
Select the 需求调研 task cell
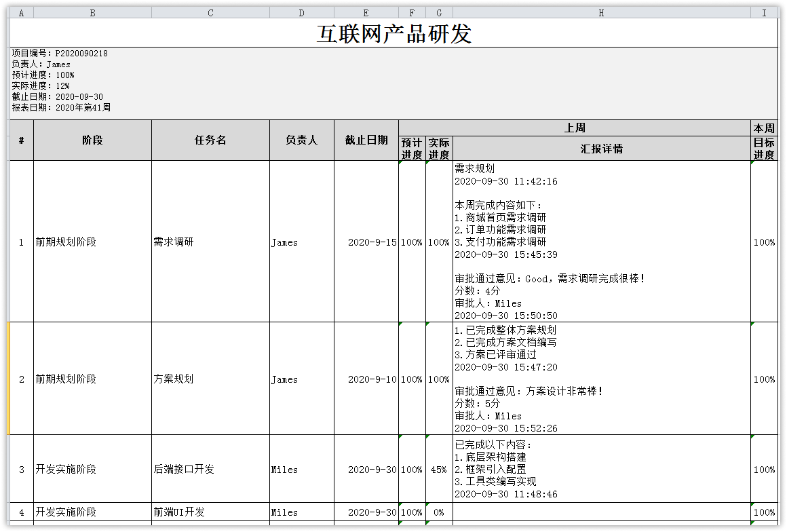(x=210, y=242)
